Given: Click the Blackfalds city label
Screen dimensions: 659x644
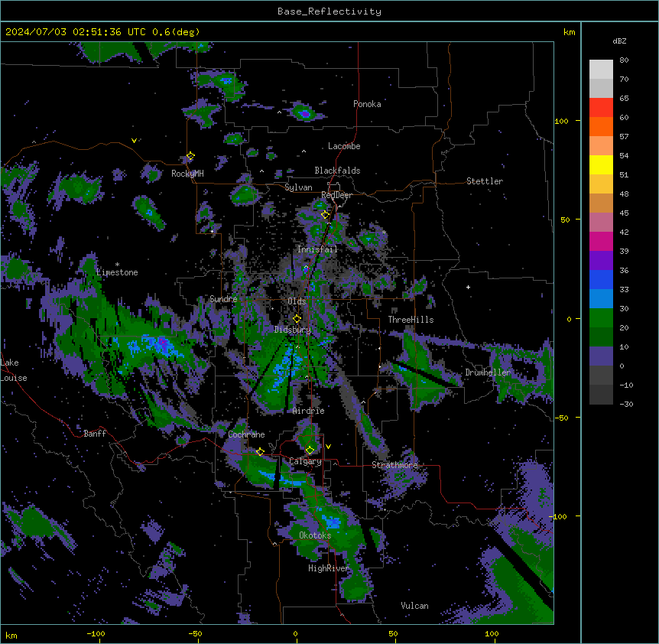Looking at the screenshot, I should pyautogui.click(x=337, y=171).
